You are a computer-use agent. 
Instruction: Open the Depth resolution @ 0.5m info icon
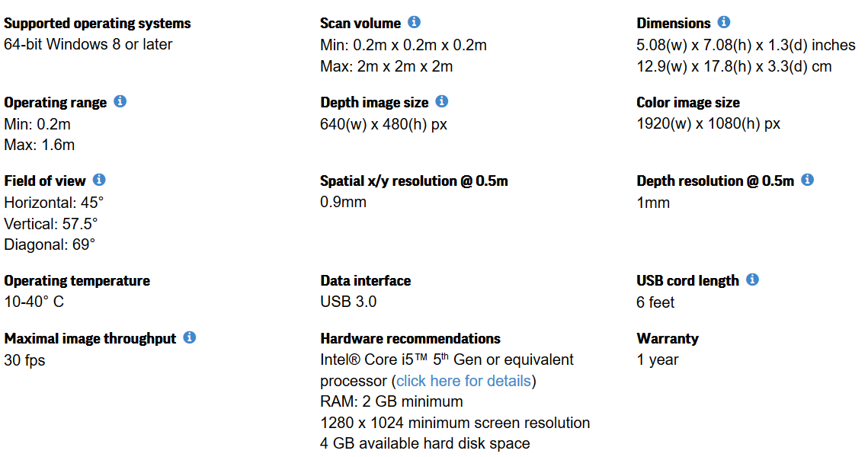808,180
